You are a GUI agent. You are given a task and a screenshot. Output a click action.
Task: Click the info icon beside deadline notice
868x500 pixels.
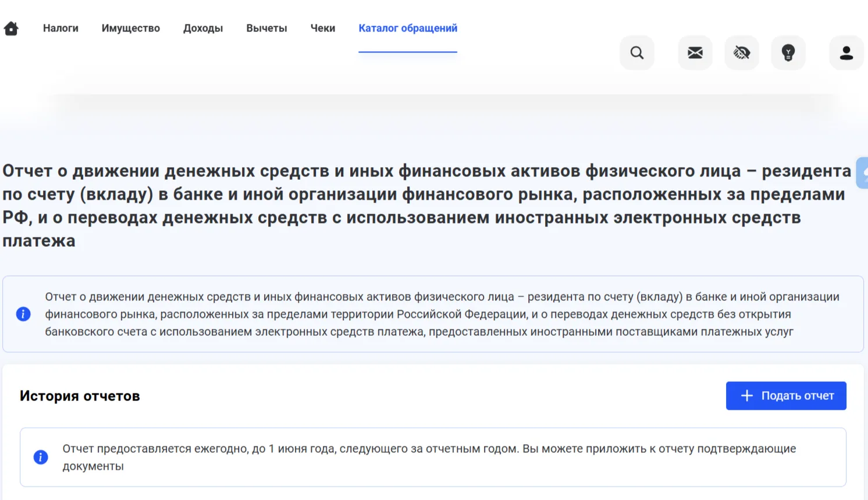coord(41,458)
